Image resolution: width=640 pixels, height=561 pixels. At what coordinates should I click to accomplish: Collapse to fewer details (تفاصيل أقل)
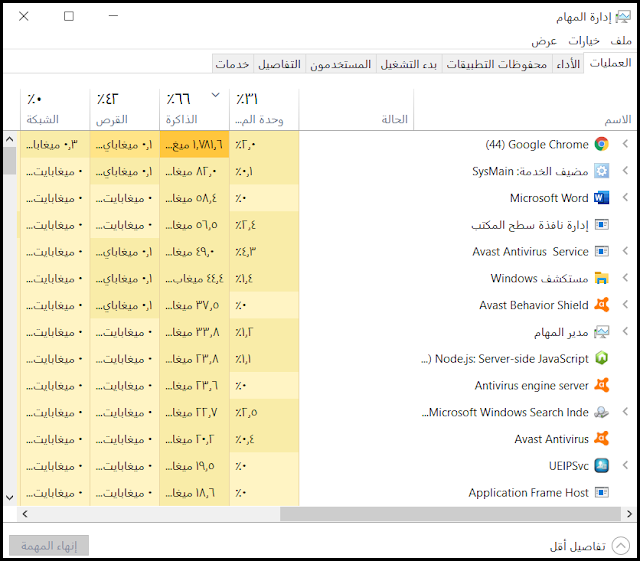click(x=589, y=546)
